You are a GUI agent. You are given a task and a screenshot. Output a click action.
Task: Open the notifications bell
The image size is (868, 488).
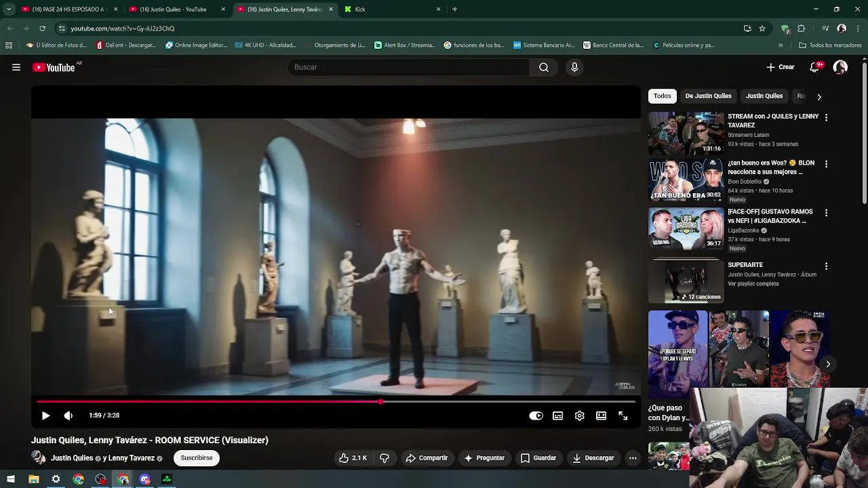(814, 67)
